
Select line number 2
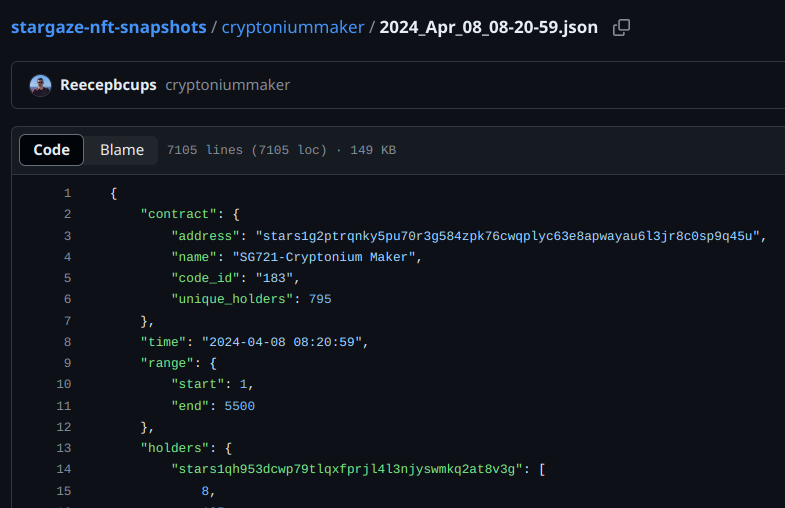(68, 214)
